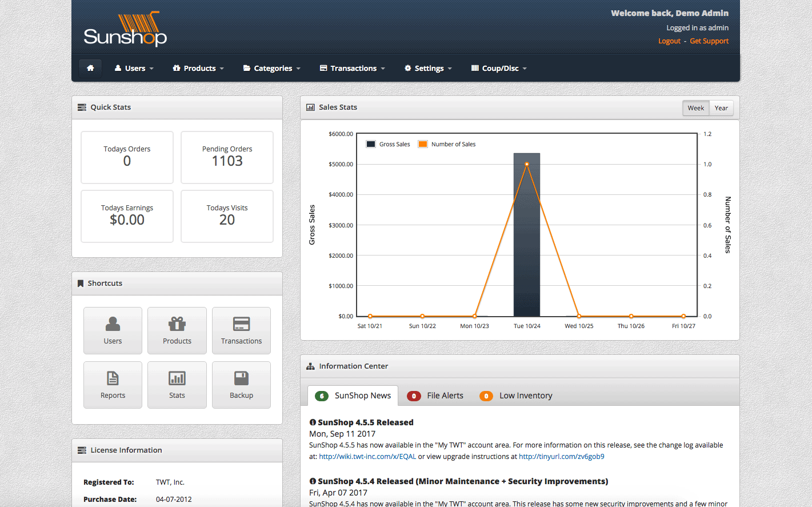
Task: Open the wiki.twt-inc.com change log link
Action: [x=367, y=457]
